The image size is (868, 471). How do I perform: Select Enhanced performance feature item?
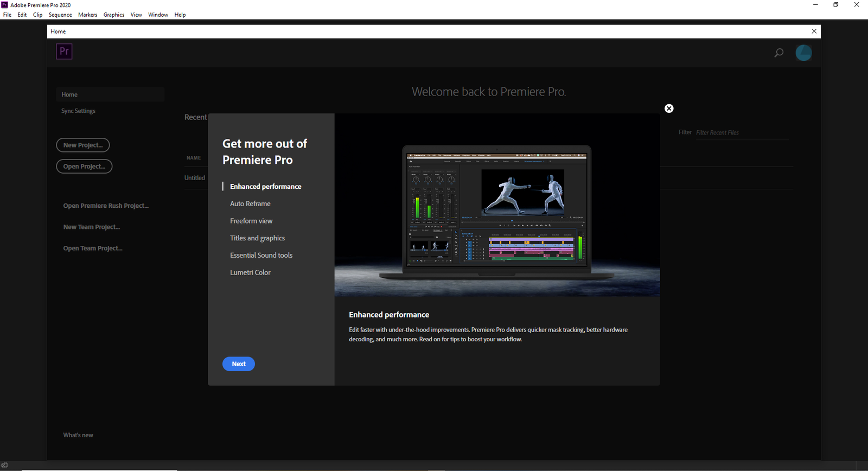(x=265, y=186)
